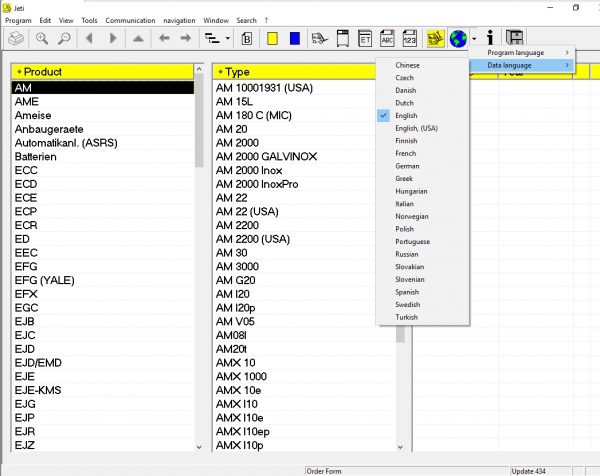Go to next page with right triangle

[112, 38]
